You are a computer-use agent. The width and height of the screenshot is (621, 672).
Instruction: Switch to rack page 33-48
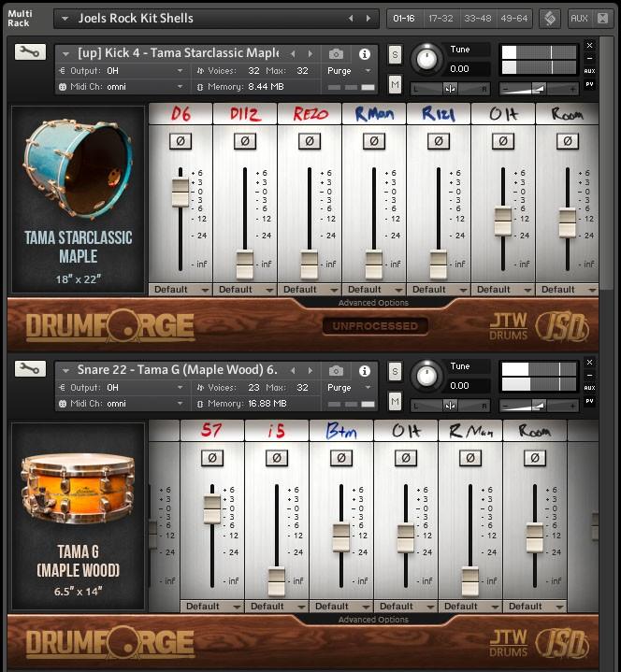point(477,19)
